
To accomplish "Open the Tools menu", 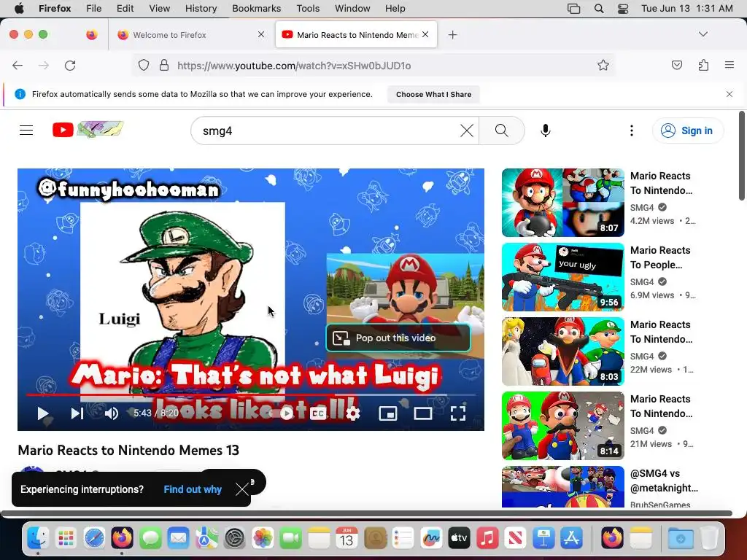I will coord(308,9).
